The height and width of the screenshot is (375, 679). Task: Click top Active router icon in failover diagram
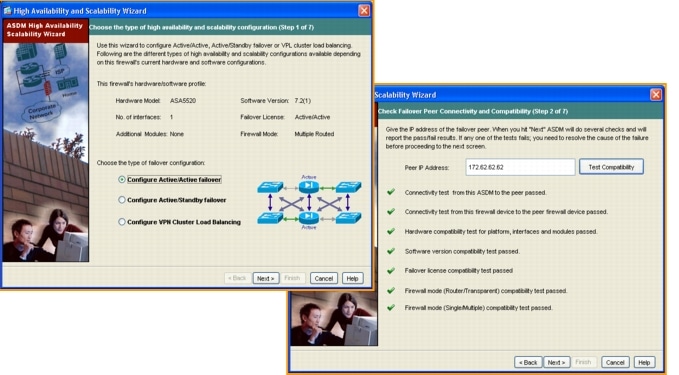point(309,187)
